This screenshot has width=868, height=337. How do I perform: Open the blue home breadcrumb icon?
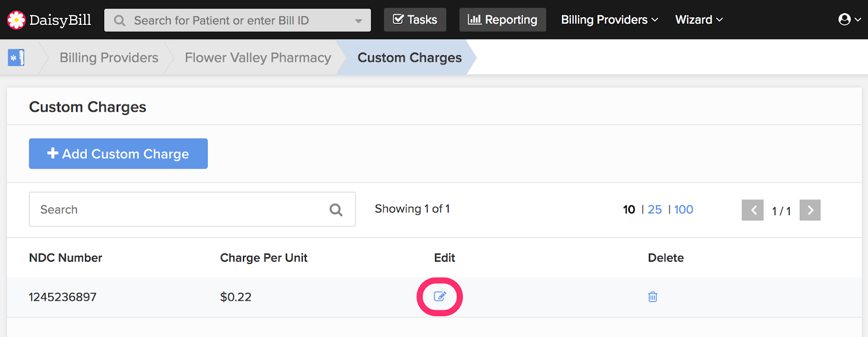(16, 57)
